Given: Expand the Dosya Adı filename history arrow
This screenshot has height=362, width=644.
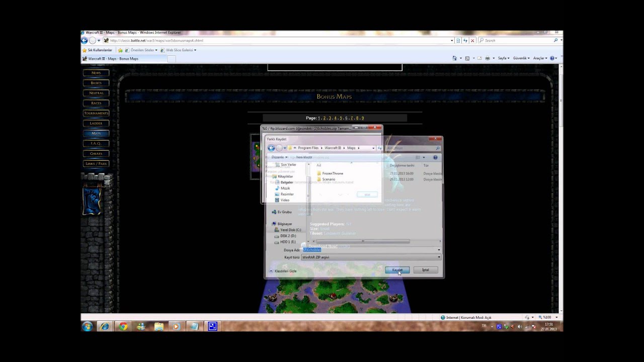Looking at the screenshot, I should tap(439, 250).
